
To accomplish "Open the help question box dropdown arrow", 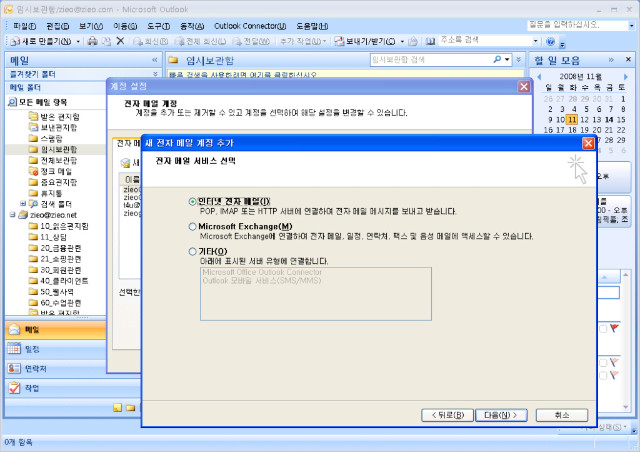I will point(631,25).
